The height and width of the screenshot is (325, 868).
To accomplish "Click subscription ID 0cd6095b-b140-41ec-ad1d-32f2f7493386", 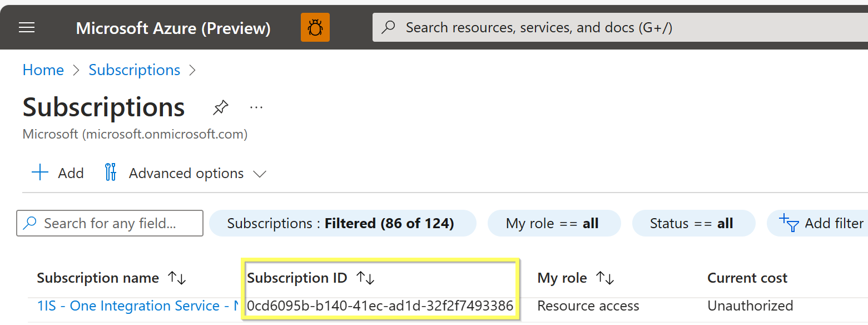I will click(x=380, y=306).
